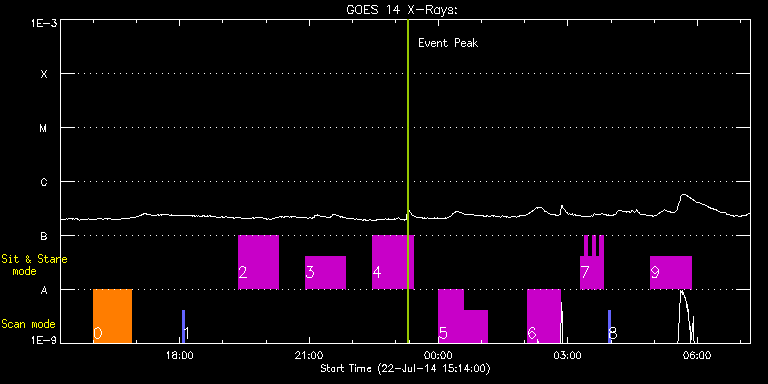Click the A flare class label

tap(44, 290)
